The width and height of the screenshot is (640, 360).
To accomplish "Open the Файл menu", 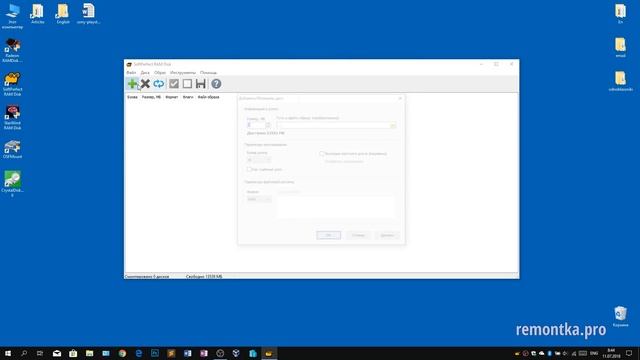I will click(x=131, y=73).
